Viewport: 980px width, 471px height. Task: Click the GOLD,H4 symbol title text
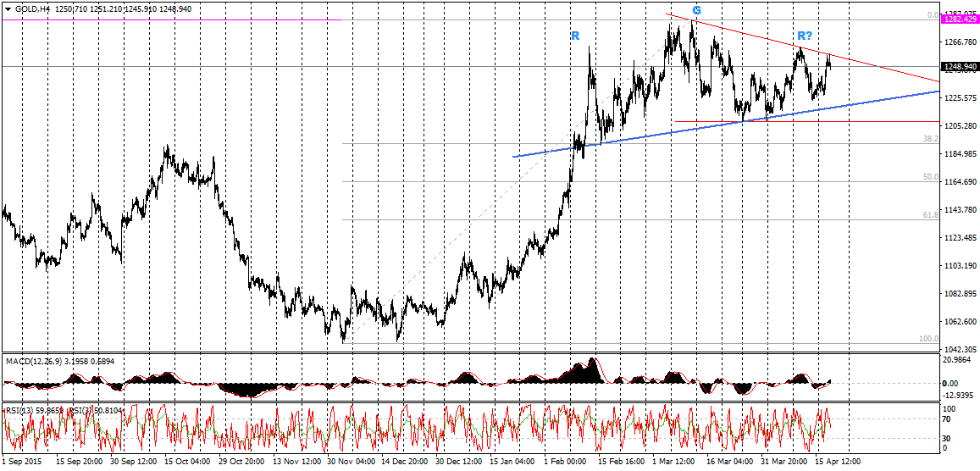(x=32, y=9)
